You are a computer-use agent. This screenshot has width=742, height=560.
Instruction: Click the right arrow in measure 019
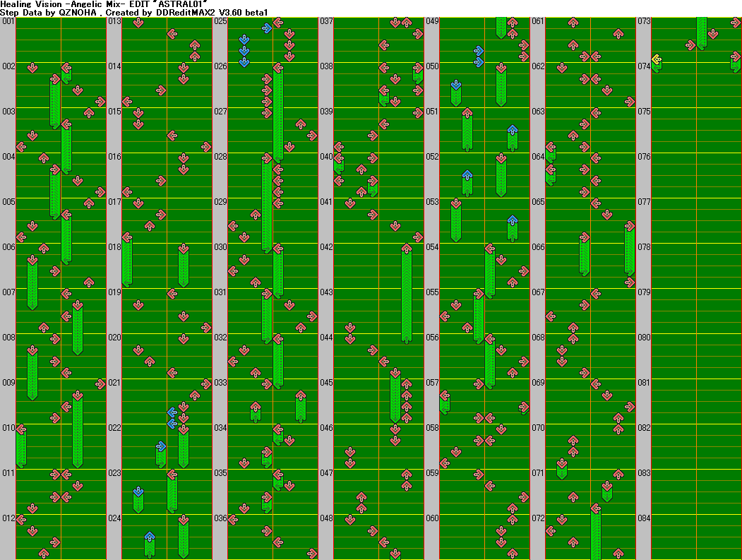(206, 327)
